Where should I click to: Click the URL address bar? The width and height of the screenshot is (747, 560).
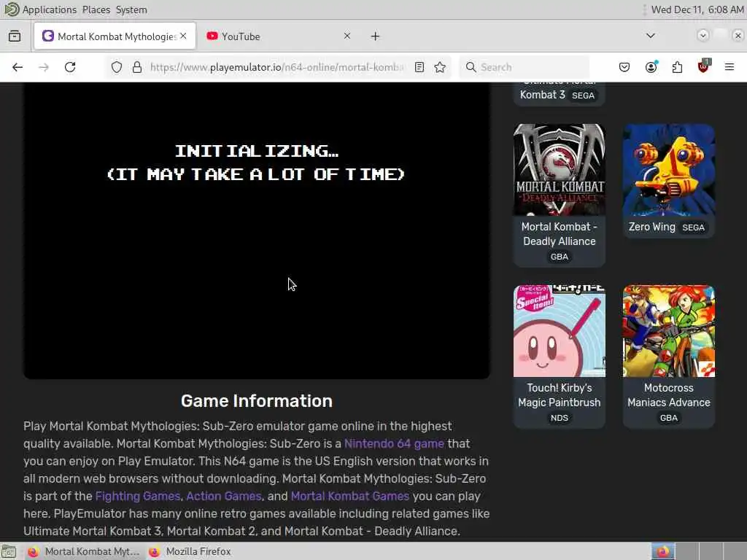coord(277,67)
